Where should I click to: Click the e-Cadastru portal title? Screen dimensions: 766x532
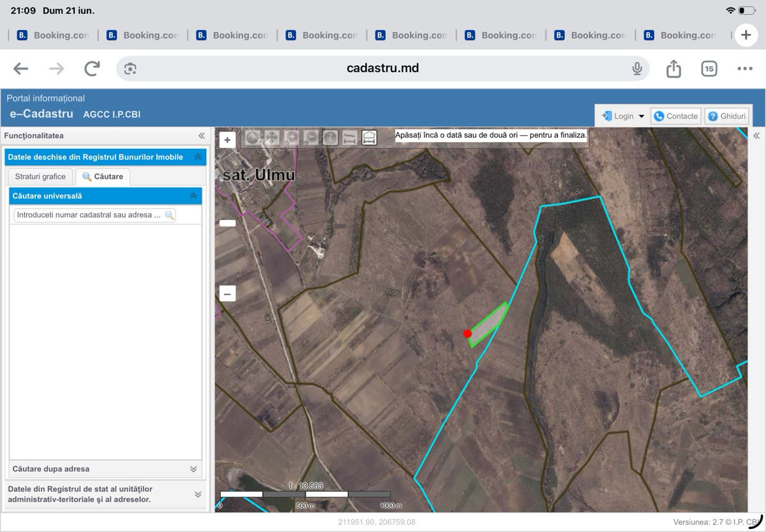[x=41, y=114]
